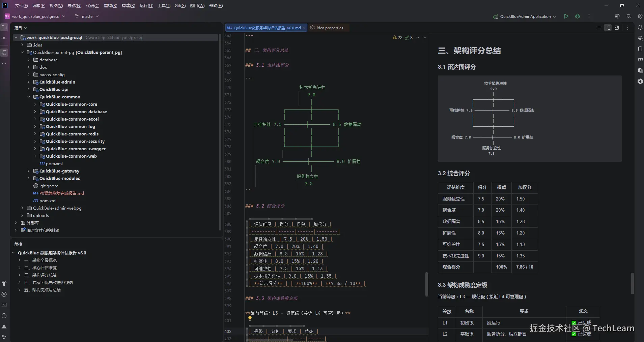Switch to preview-only view mode
Viewport: 644px width, 342px height.
(x=617, y=28)
